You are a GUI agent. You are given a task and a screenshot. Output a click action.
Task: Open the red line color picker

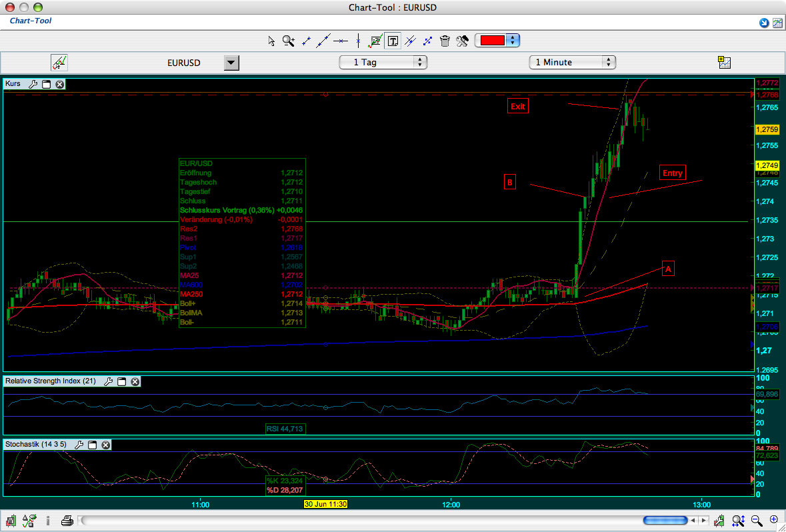pyautogui.click(x=497, y=41)
